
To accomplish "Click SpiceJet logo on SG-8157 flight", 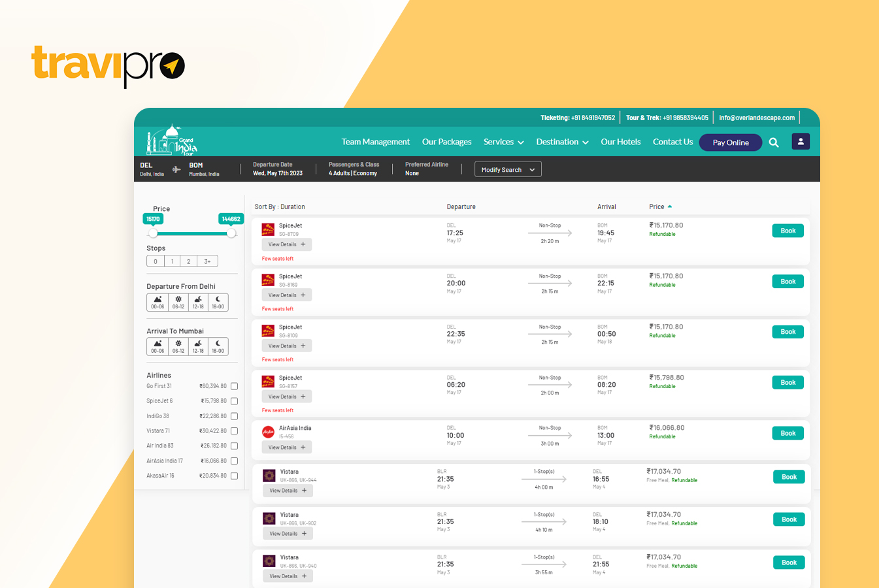I will click(x=268, y=382).
